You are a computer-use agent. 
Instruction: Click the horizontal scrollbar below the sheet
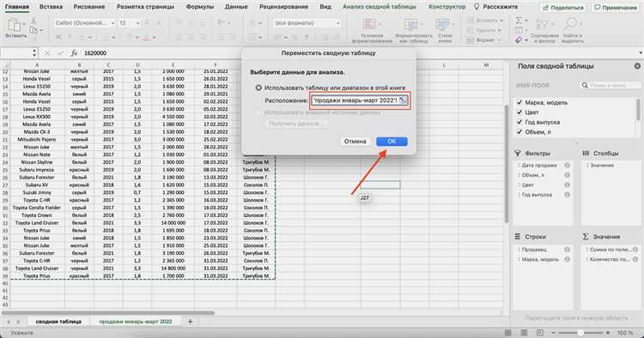(108, 313)
